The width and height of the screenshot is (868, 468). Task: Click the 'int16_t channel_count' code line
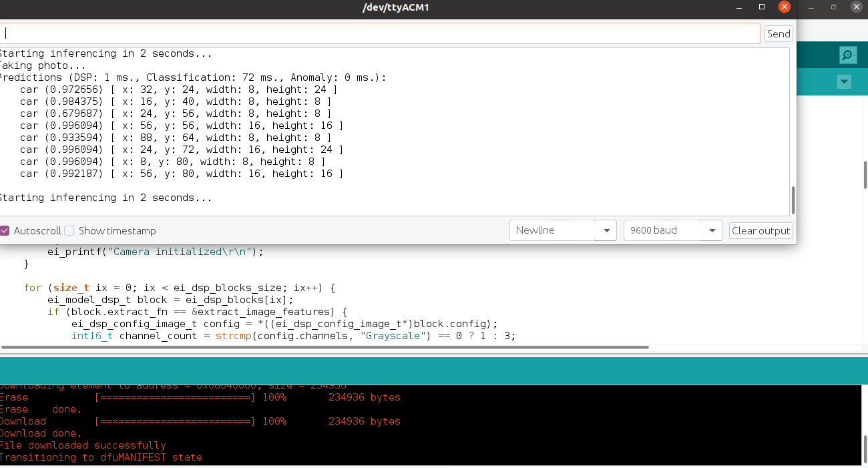click(x=294, y=336)
